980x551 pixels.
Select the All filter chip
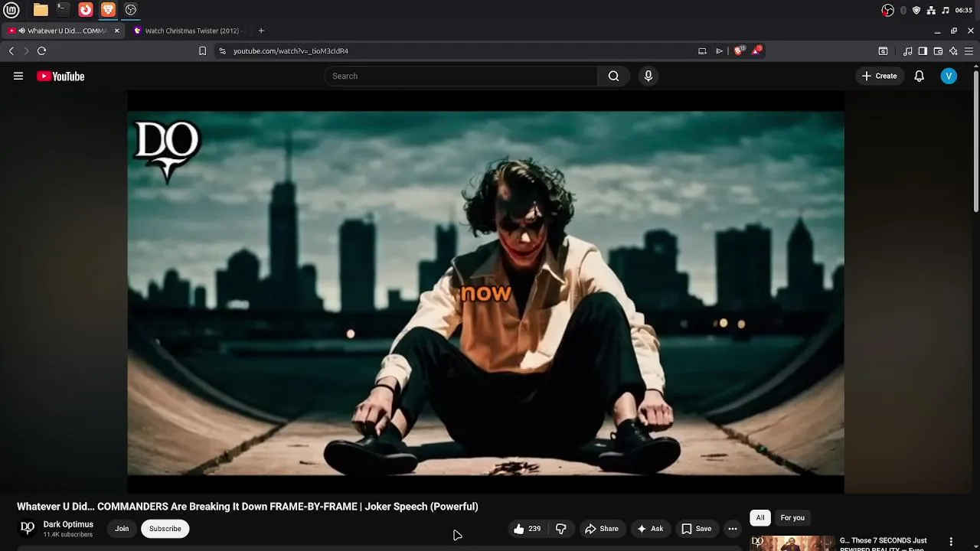(760, 518)
